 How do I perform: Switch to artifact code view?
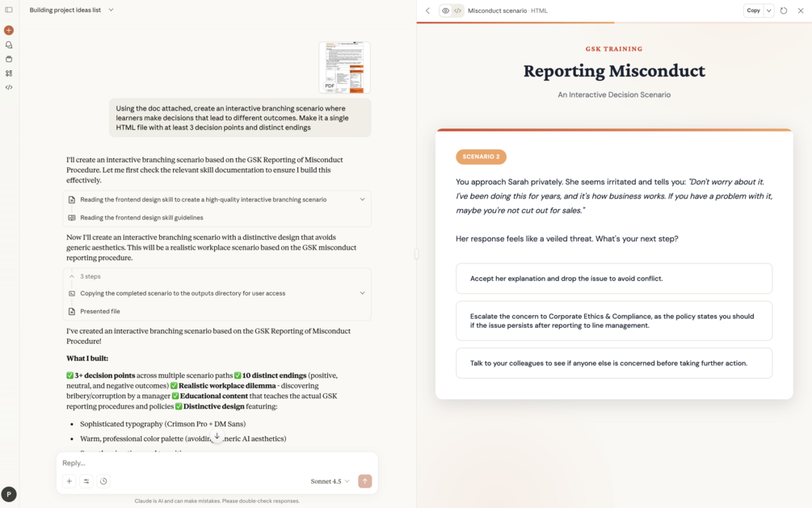tap(458, 10)
